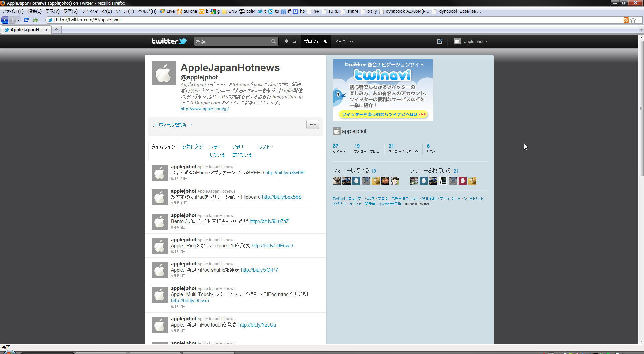Open the au one bookmark

(187, 11)
